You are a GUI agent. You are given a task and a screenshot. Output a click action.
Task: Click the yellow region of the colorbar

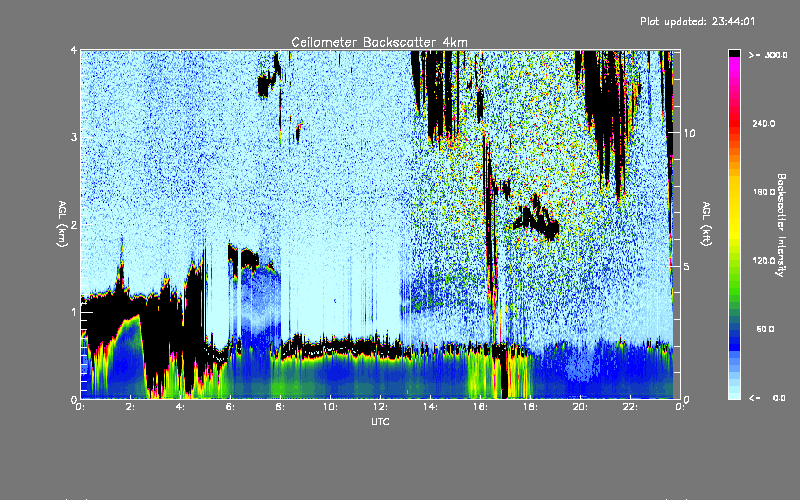[734, 209]
